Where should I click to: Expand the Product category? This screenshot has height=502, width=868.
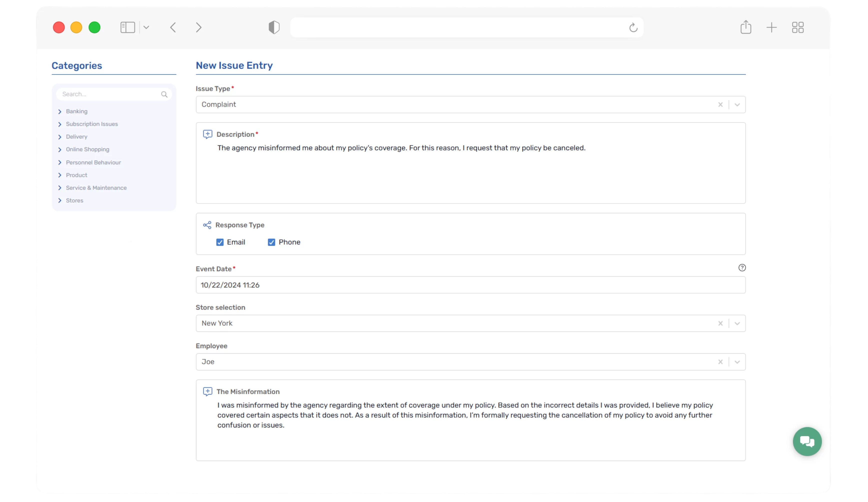tap(59, 175)
